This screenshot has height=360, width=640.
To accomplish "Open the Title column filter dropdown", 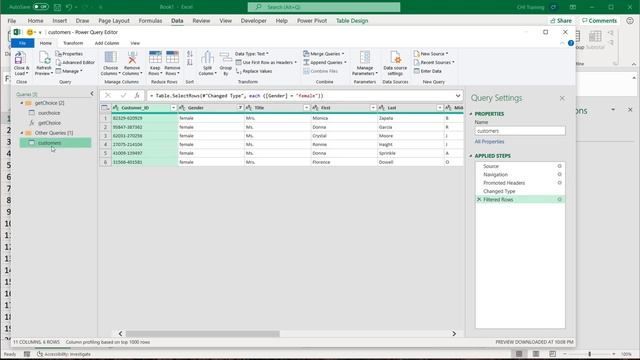I will point(307,108).
